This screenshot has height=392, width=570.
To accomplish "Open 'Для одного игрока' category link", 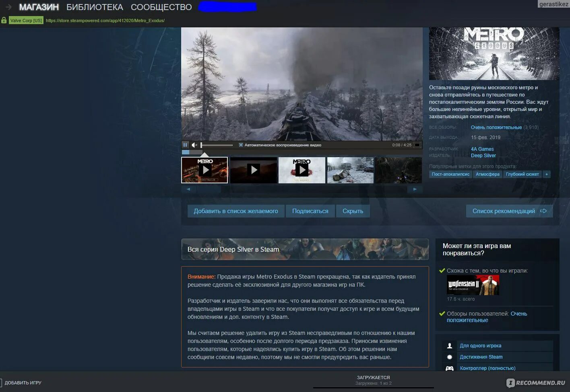I will [x=481, y=346].
